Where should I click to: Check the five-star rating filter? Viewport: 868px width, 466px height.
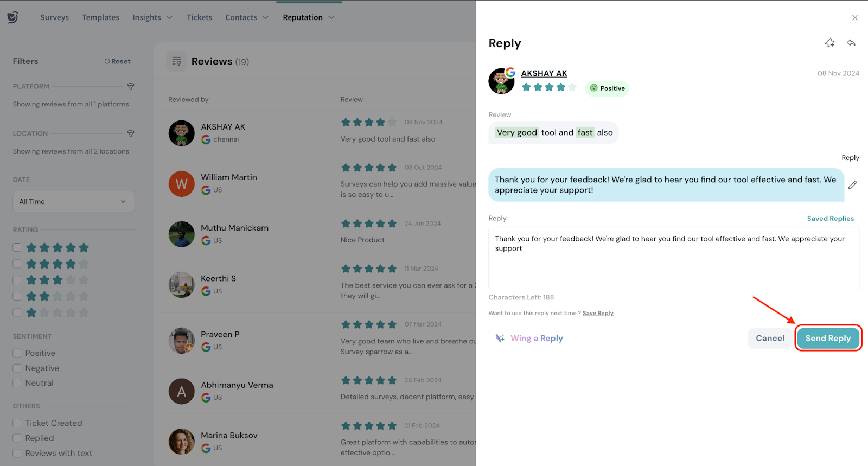pyautogui.click(x=17, y=247)
